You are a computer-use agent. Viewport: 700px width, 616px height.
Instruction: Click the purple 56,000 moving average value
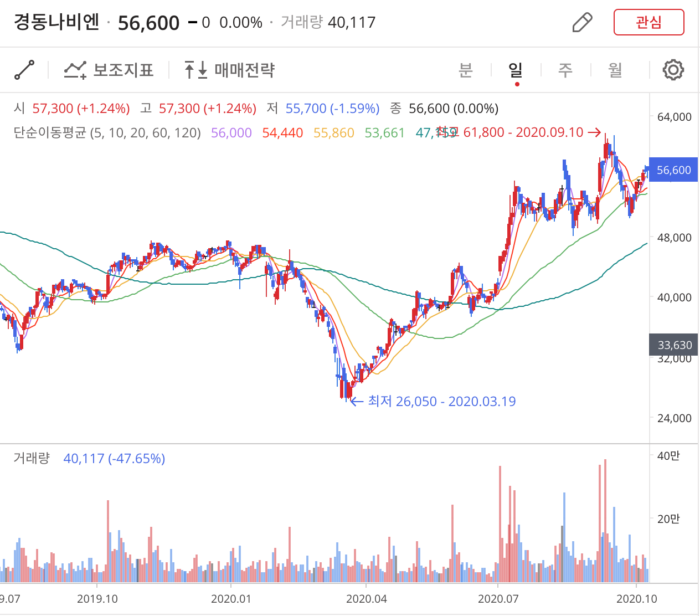(231, 133)
